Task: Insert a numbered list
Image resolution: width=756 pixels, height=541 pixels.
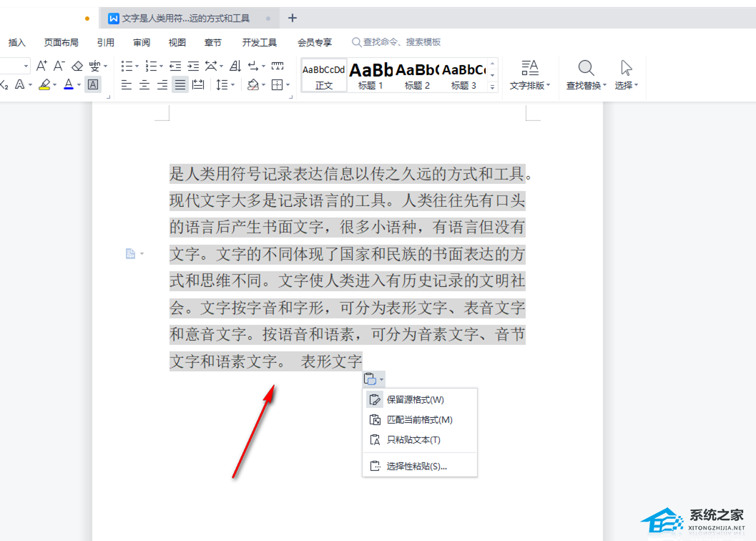Action: tap(151, 66)
